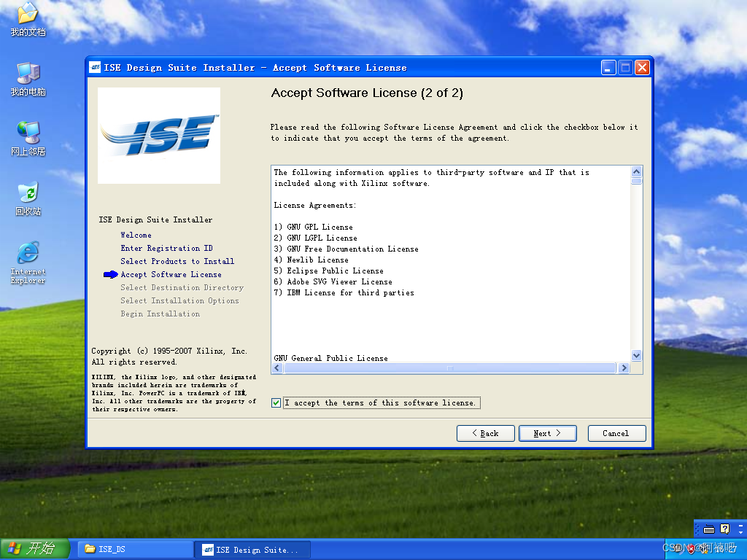Select Enter Registration ID step
The height and width of the screenshot is (560, 747).
[167, 249]
